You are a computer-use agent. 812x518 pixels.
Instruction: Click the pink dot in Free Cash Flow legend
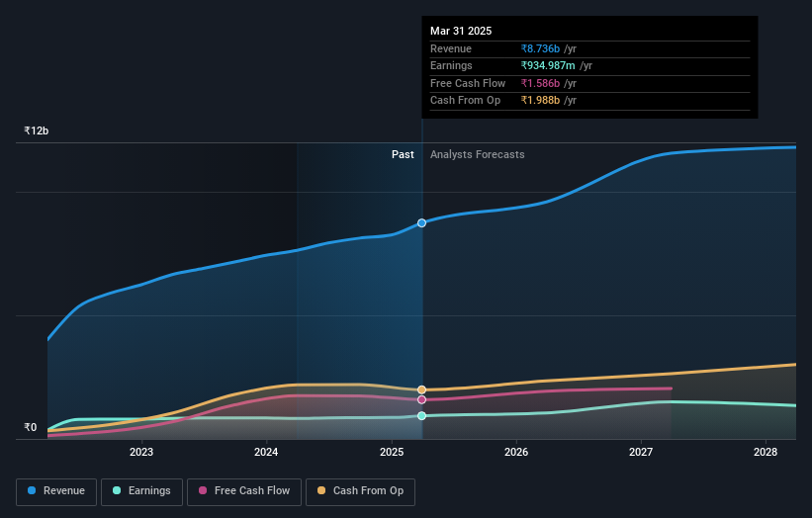click(203, 490)
